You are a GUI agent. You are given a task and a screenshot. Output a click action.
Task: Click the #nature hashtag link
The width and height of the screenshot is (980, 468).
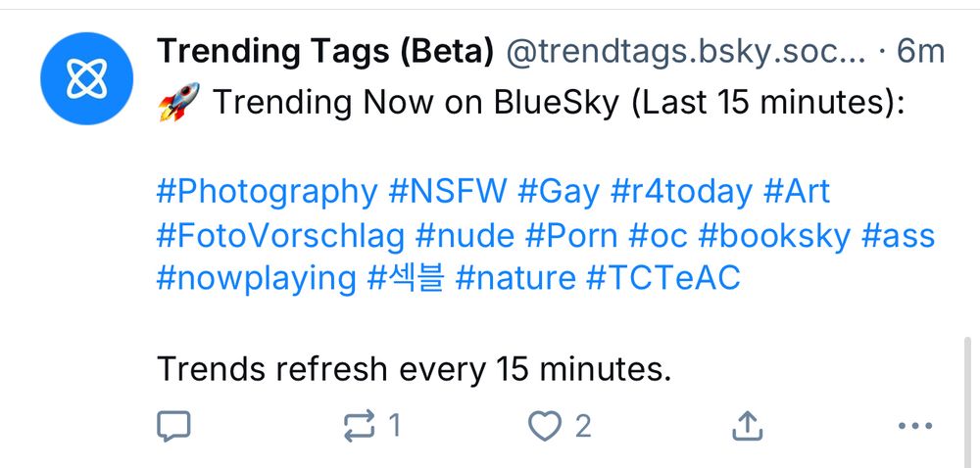click(515, 279)
